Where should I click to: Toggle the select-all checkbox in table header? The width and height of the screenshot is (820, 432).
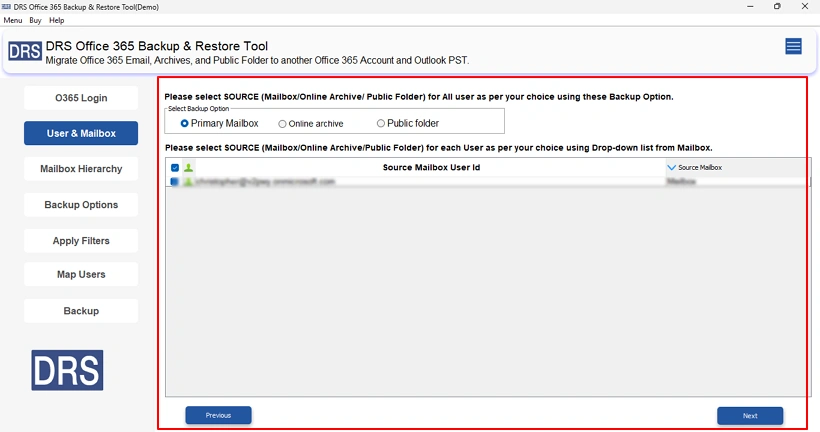(x=175, y=167)
